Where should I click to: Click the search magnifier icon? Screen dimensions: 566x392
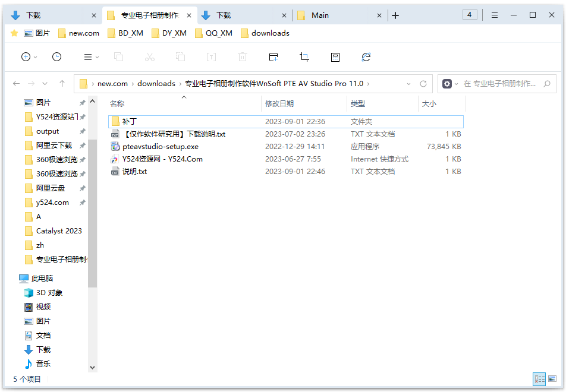point(547,84)
